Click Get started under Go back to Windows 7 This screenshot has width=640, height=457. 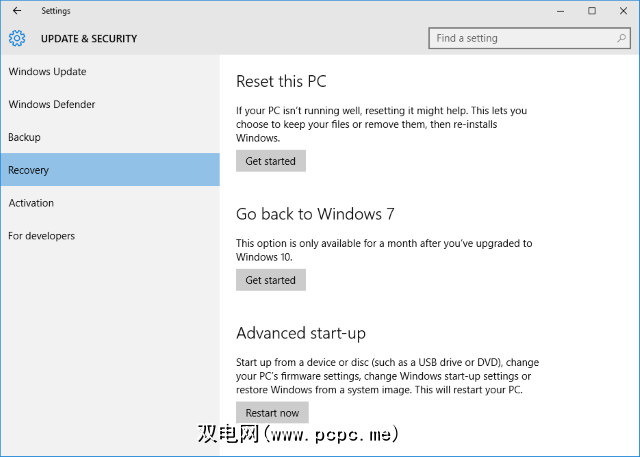[x=271, y=281]
